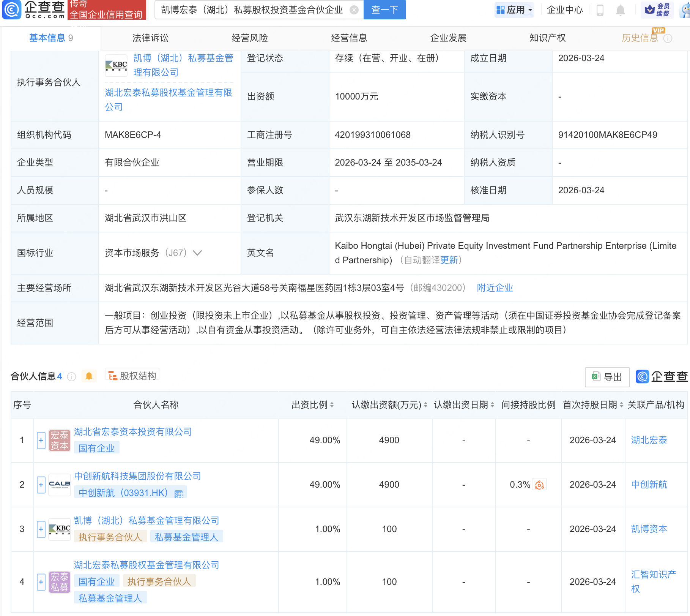This screenshot has height=616, width=690.
Task: Click the 查一下 search button
Action: (x=384, y=10)
